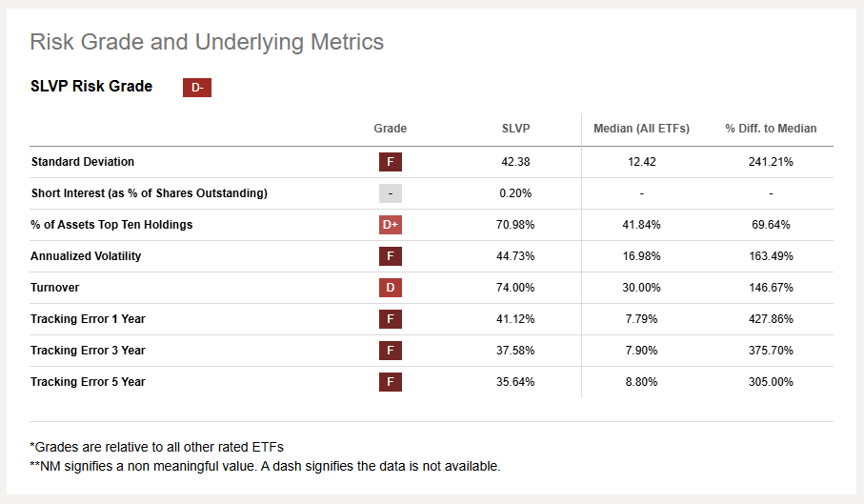Select the Grade column header
Screen dimensions: 864x504
pyautogui.click(x=390, y=129)
